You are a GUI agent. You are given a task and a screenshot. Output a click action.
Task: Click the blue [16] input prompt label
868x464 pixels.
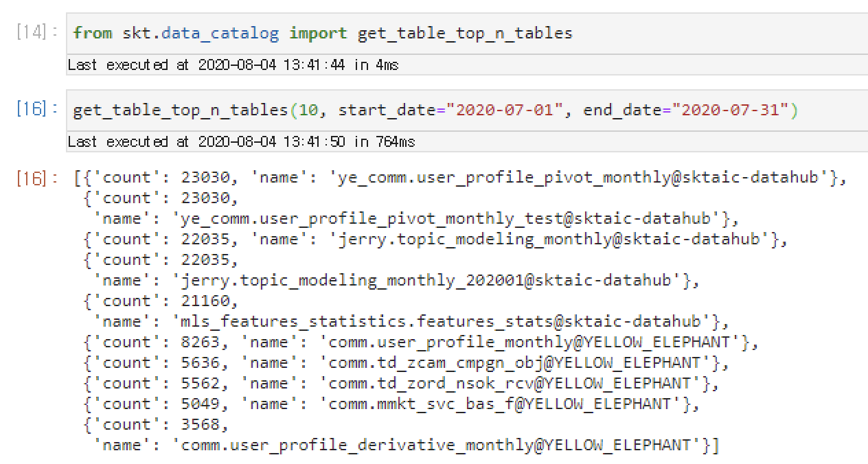(x=36, y=110)
